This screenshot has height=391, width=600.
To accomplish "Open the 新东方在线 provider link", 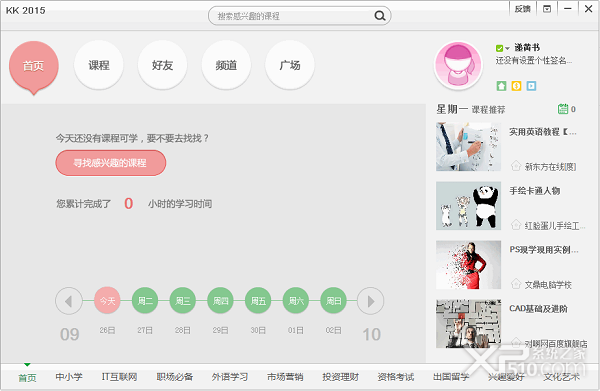I will click(x=550, y=167).
